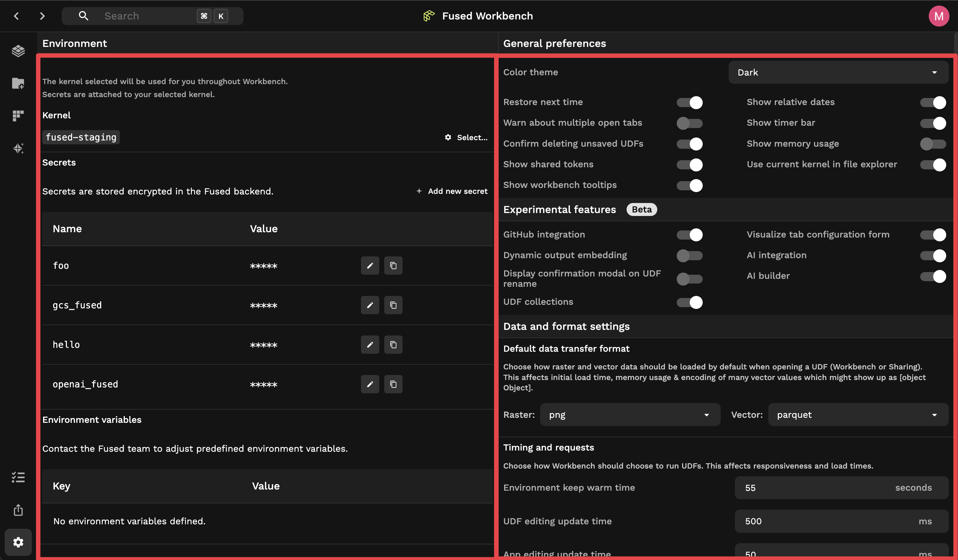
Task: Open the file explorer folder icon
Action: point(18,83)
